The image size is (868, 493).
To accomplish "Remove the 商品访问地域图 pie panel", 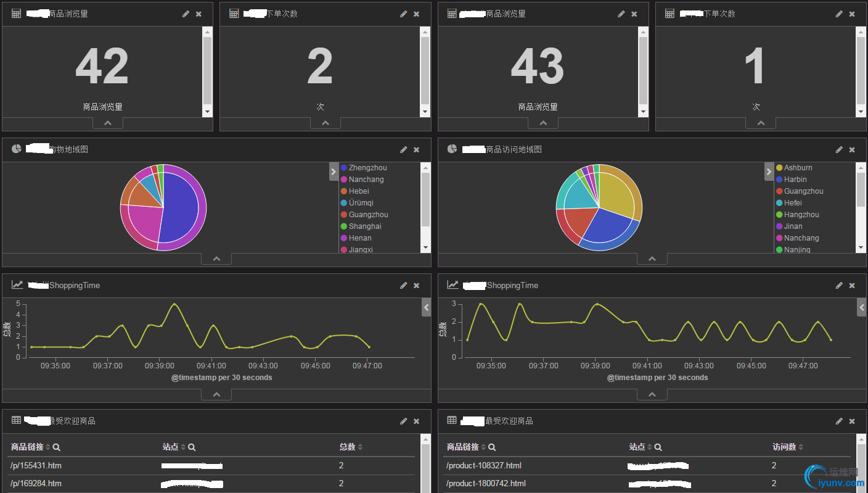I will (x=852, y=149).
